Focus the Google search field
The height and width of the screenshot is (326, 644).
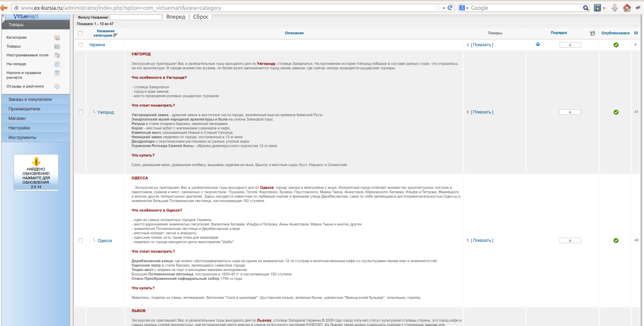tap(526, 8)
